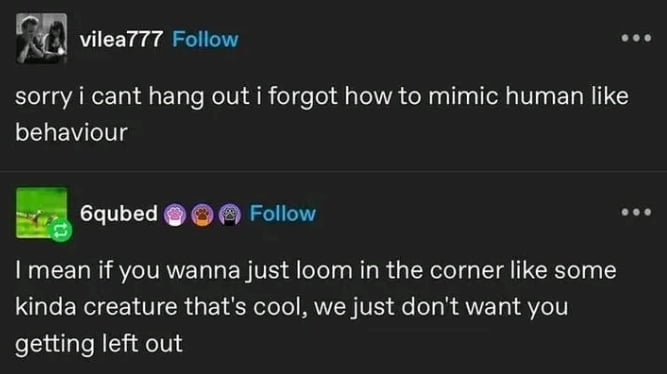Open the vilea777 username link
This screenshot has height=374, width=667.
121,40
